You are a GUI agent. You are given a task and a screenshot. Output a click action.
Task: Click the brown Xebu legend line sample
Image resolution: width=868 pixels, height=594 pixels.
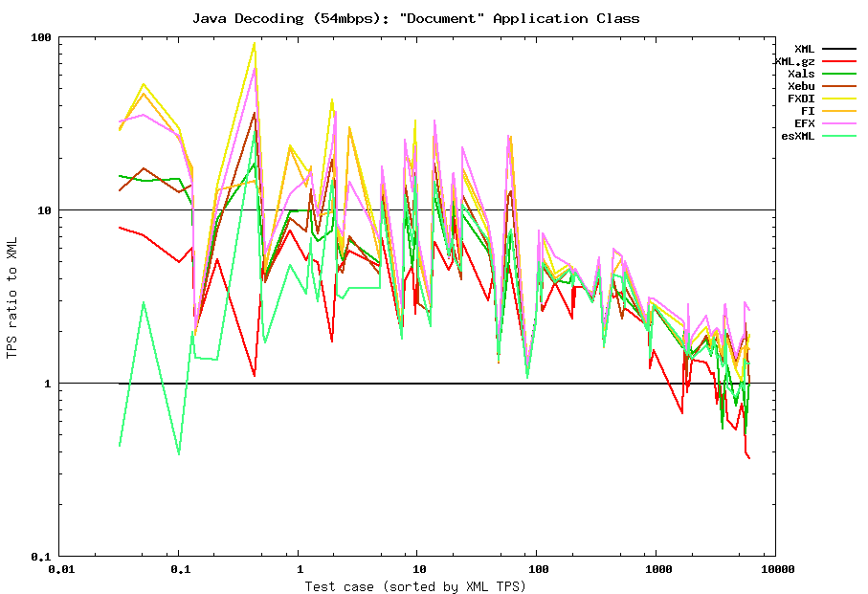(838, 86)
